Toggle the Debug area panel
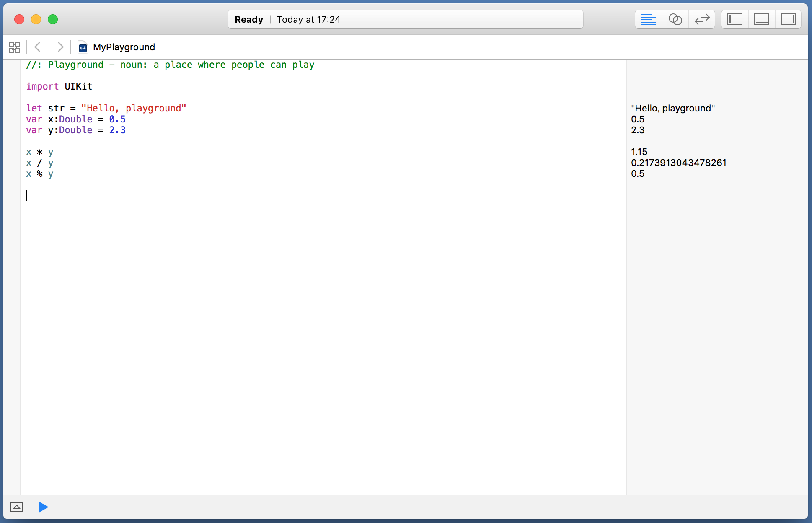 761,19
